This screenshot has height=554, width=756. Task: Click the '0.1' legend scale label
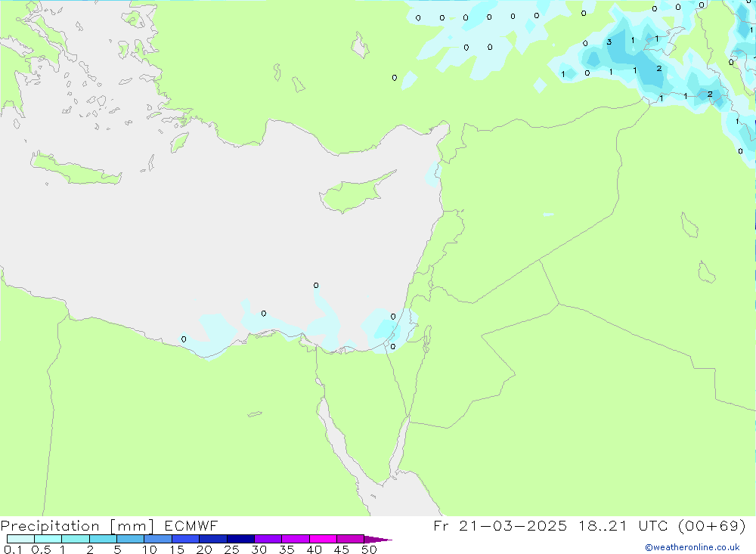point(12,549)
